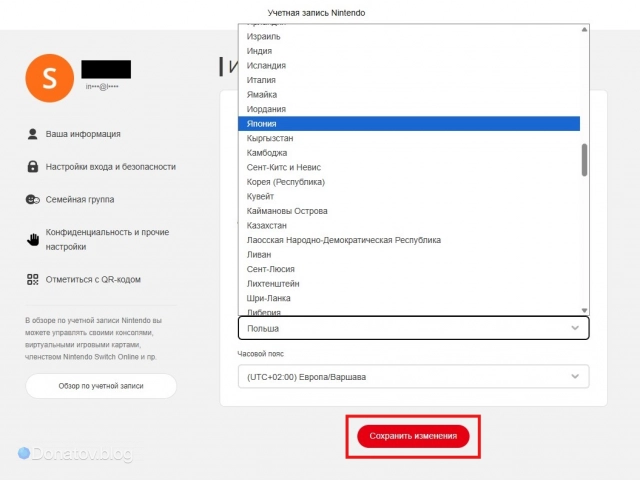The image size is (640, 480).
Task: Select Кувейт in the country list
Action: pyautogui.click(x=409, y=196)
